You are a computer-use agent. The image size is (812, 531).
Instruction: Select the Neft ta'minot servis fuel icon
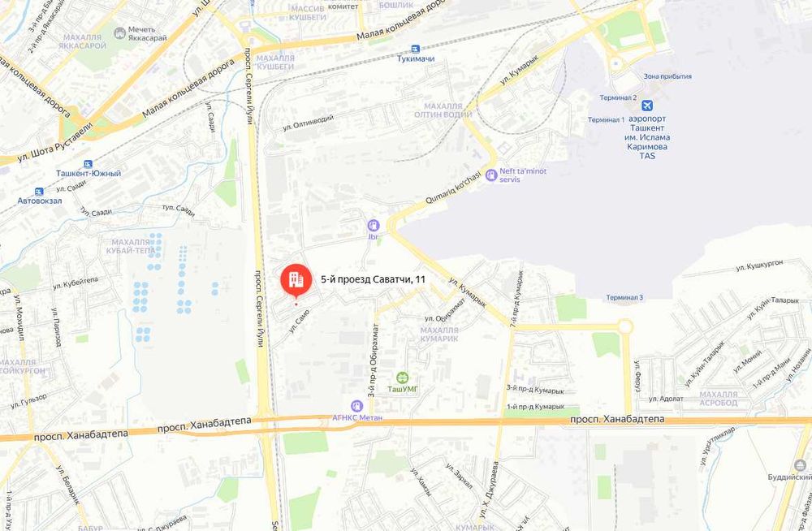[x=491, y=175]
